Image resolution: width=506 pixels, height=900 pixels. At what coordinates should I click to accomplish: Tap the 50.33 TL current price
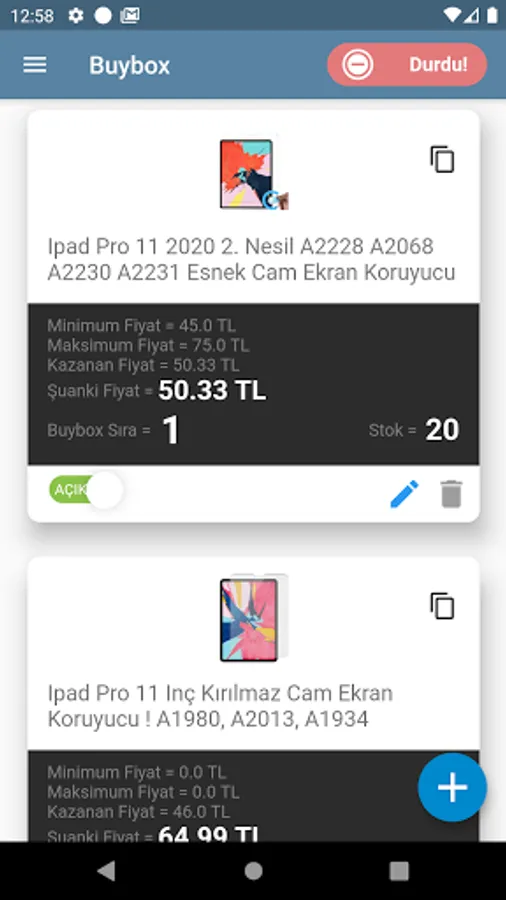(212, 390)
